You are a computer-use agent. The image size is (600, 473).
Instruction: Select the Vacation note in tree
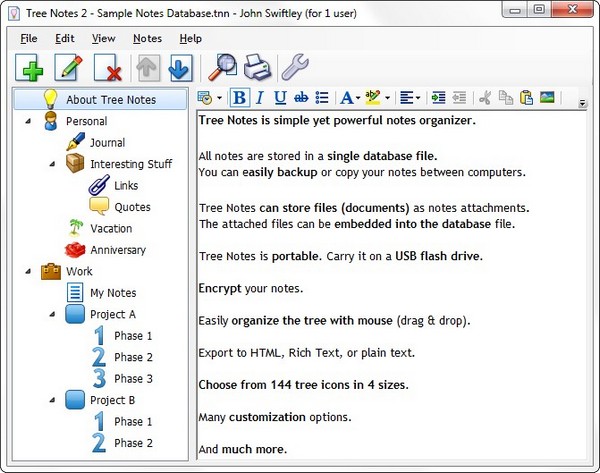click(110, 228)
